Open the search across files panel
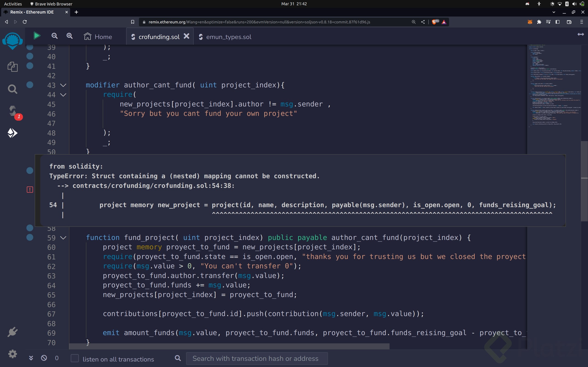 13,89
